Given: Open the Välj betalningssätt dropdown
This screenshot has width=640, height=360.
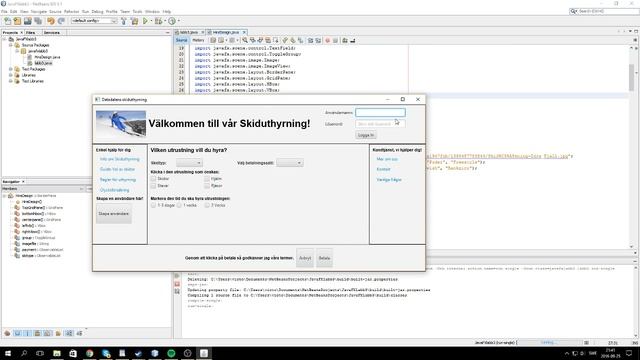Looking at the screenshot, I should pos(289,163).
